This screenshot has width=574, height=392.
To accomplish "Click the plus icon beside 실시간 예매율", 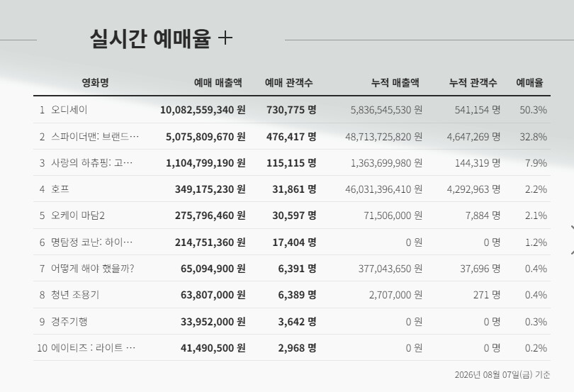I will (x=225, y=38).
